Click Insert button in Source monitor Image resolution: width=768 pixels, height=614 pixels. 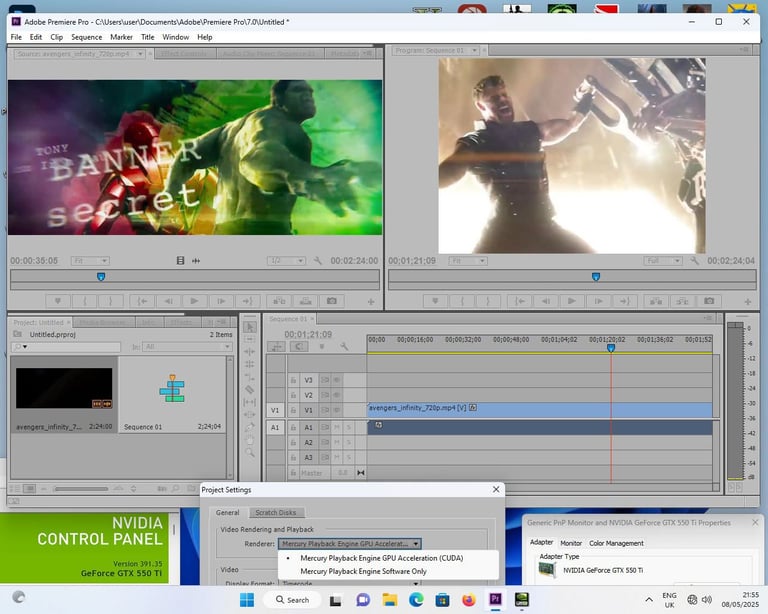tap(279, 301)
